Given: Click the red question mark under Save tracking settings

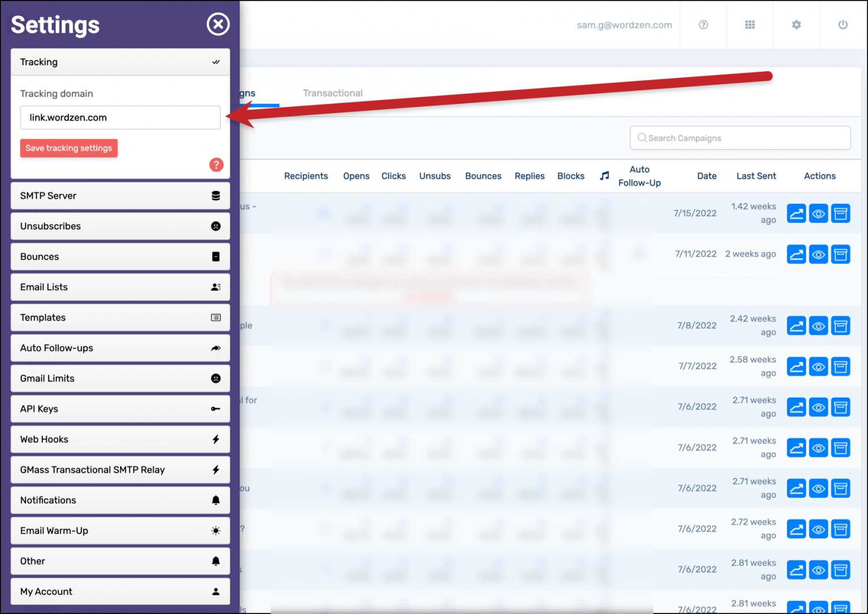Looking at the screenshot, I should pyautogui.click(x=216, y=165).
